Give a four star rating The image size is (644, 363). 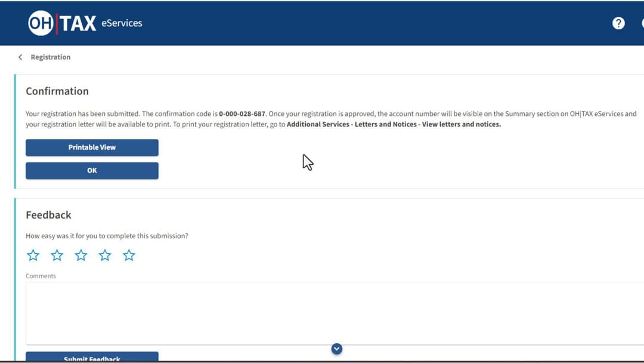105,256
